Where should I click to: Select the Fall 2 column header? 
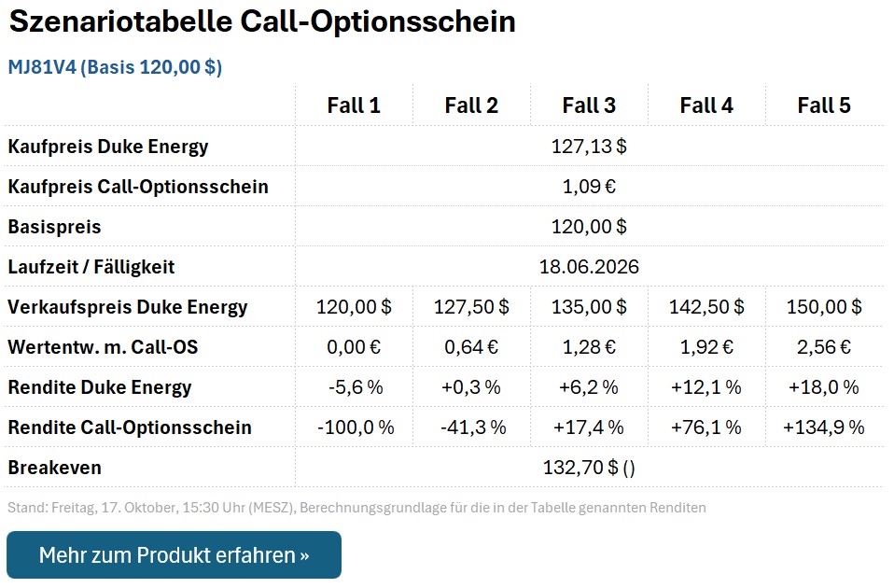pyautogui.click(x=471, y=105)
